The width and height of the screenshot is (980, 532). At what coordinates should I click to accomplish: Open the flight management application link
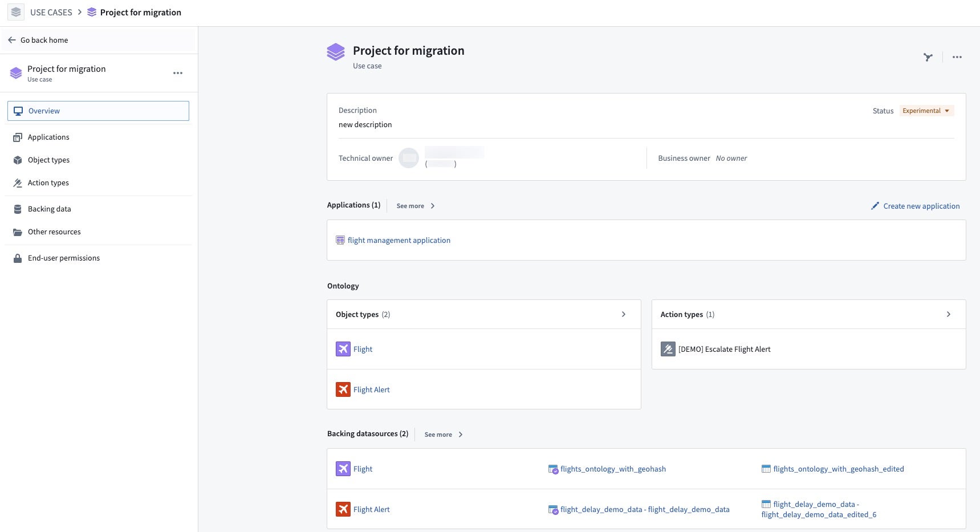coord(398,240)
